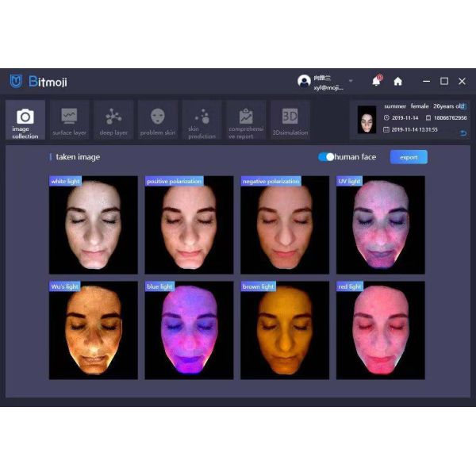This screenshot has width=476, height=476.
Task: Open the image collection camera tab
Action: pos(25,121)
